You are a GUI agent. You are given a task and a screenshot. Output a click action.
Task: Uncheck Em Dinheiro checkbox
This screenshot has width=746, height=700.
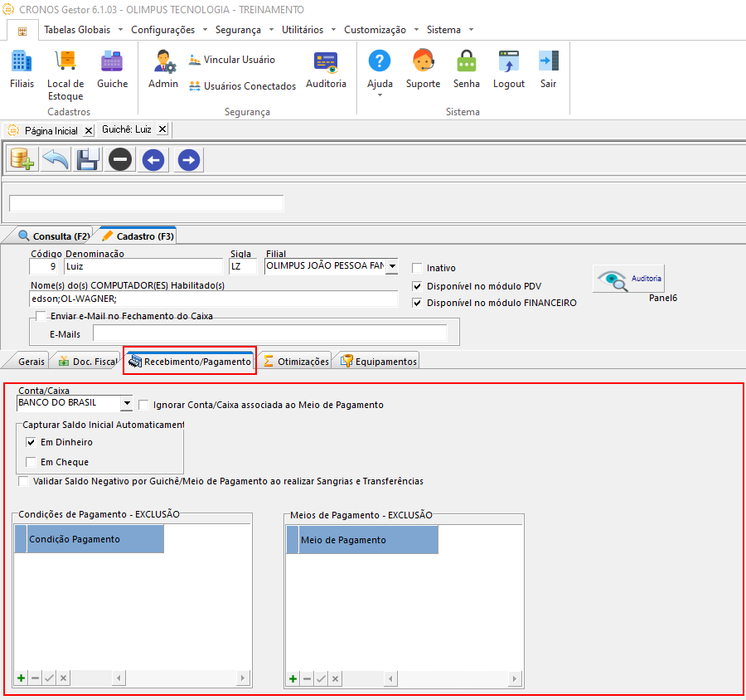point(31,442)
